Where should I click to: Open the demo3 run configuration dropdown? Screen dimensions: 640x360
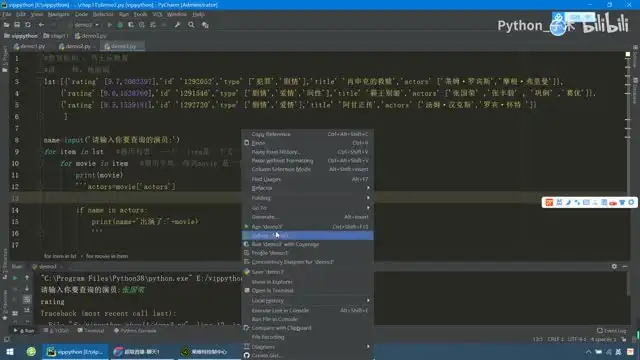[86, 25]
